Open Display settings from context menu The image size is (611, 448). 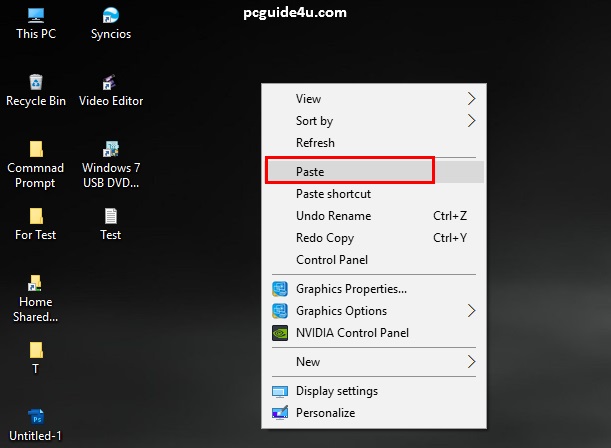coord(337,391)
